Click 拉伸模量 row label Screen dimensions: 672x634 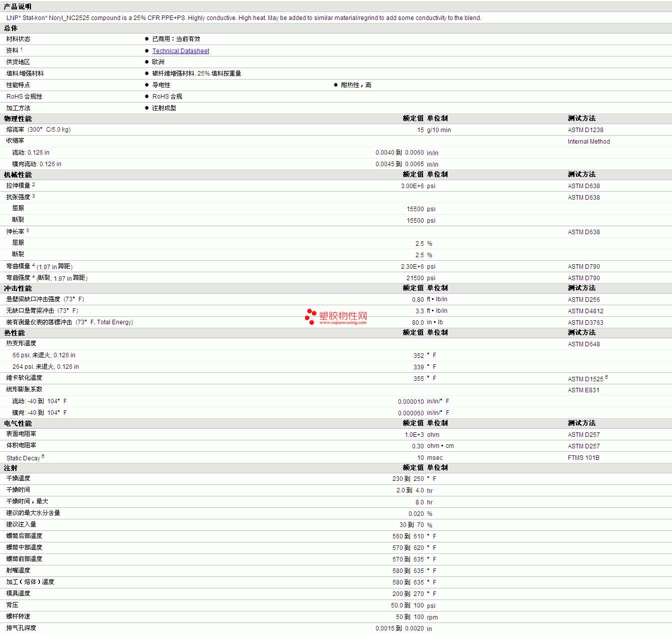18,186
